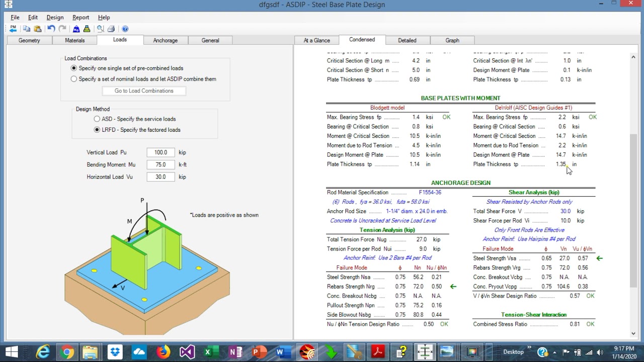Click the Undo toolbar icon
Screen dimensions: 644x362
click(51, 29)
